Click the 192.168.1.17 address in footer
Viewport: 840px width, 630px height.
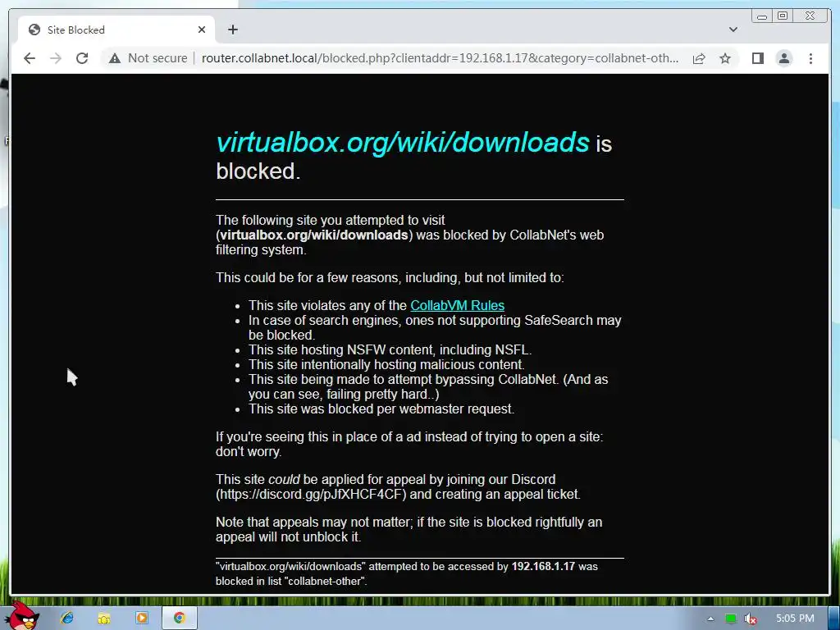point(543,566)
